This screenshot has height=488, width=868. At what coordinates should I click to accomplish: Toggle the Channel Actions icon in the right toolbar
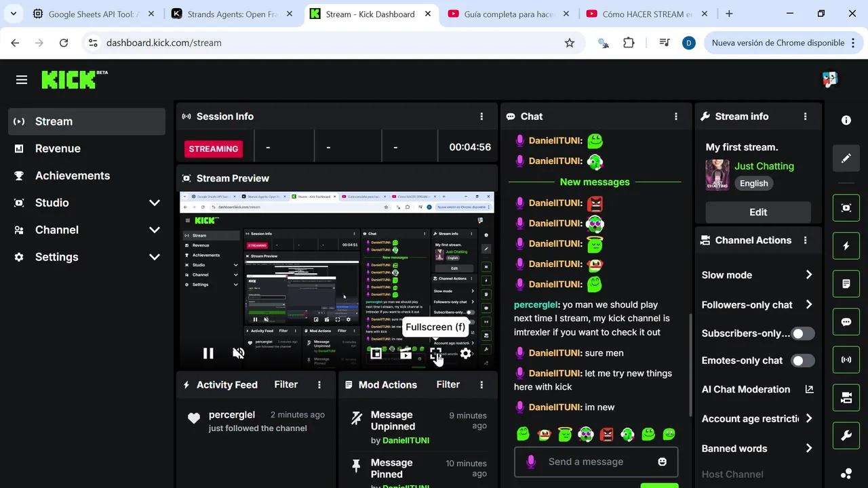point(846,398)
